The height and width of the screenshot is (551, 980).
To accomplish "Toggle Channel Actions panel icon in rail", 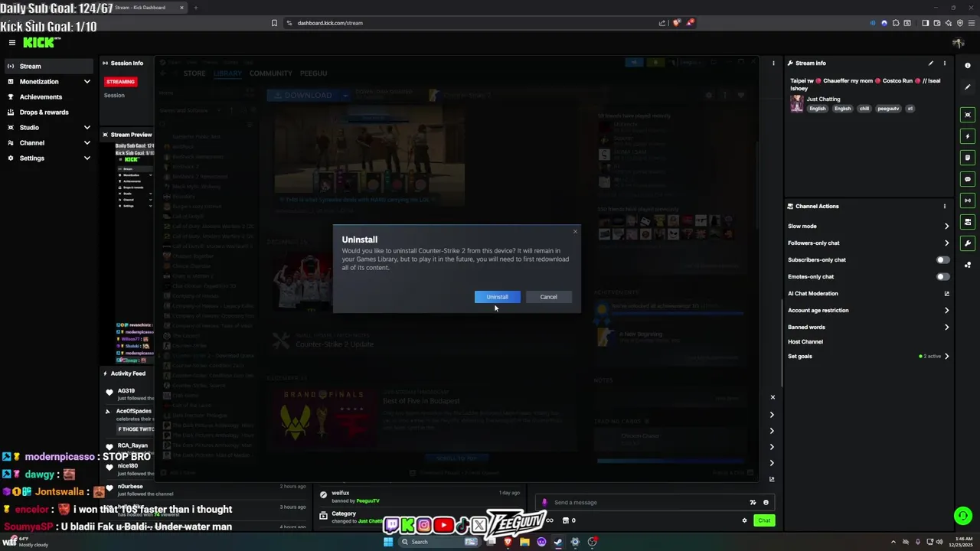I will tap(968, 222).
